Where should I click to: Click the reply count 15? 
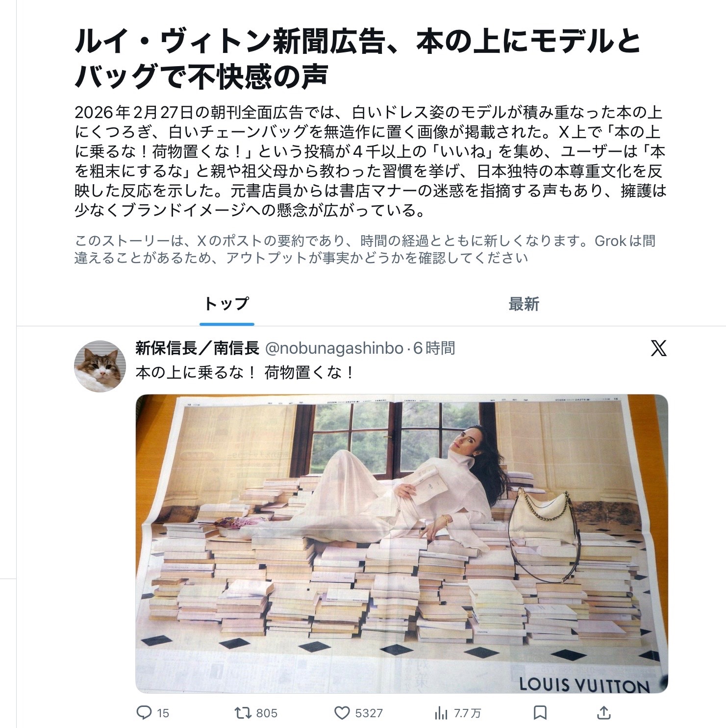point(163,713)
